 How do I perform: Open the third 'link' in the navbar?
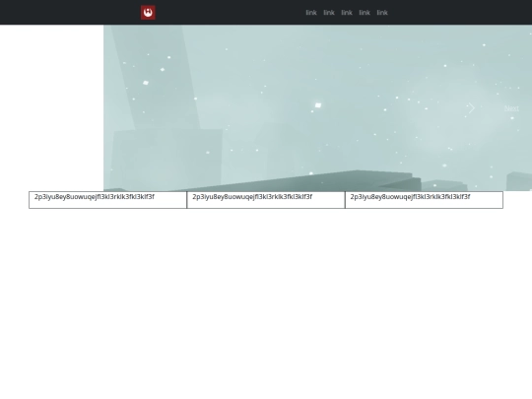coord(347,13)
